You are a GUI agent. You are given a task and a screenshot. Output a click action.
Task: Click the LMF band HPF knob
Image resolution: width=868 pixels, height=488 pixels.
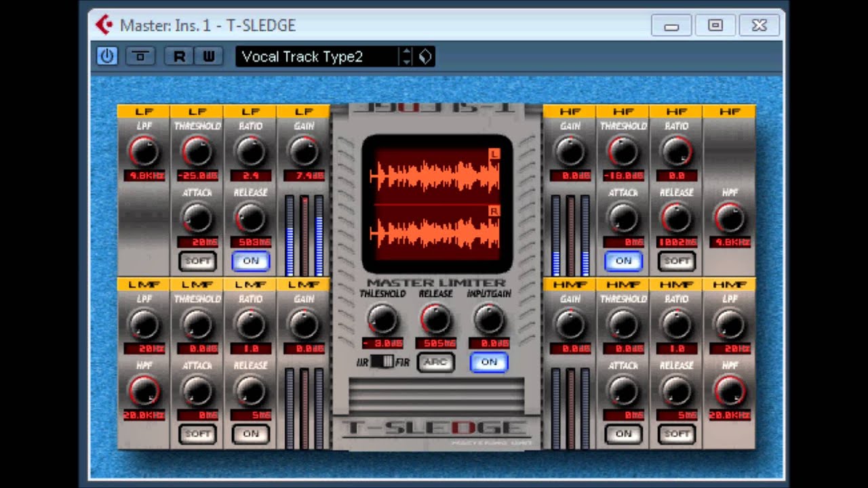coord(144,390)
